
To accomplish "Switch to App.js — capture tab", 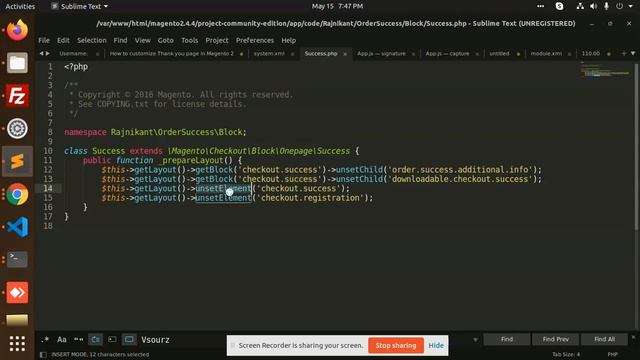I will click(447, 53).
